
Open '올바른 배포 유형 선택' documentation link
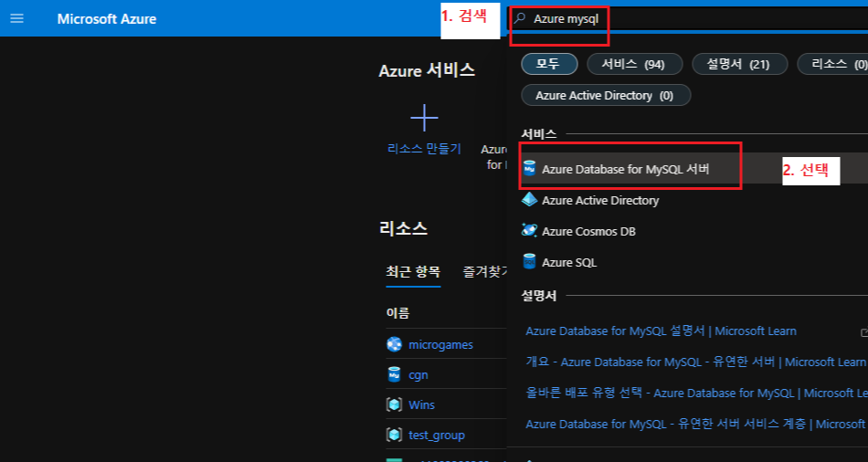(x=696, y=393)
